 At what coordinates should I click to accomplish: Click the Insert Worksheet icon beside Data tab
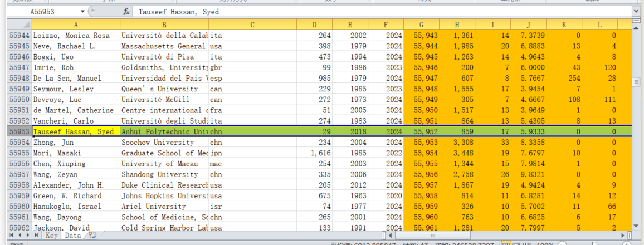(92, 236)
